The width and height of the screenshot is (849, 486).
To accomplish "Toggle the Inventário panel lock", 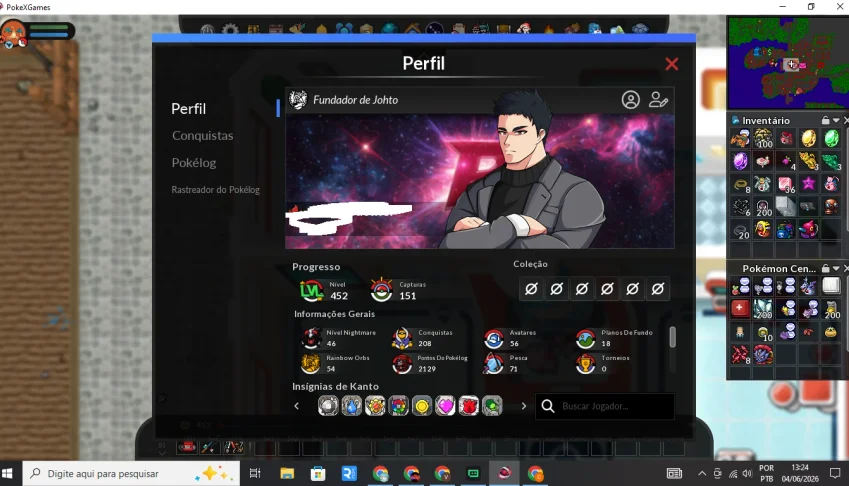I will (825, 120).
